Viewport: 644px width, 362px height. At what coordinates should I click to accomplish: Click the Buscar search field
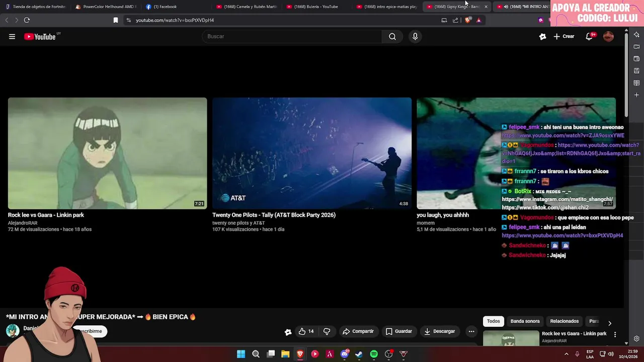292,36
